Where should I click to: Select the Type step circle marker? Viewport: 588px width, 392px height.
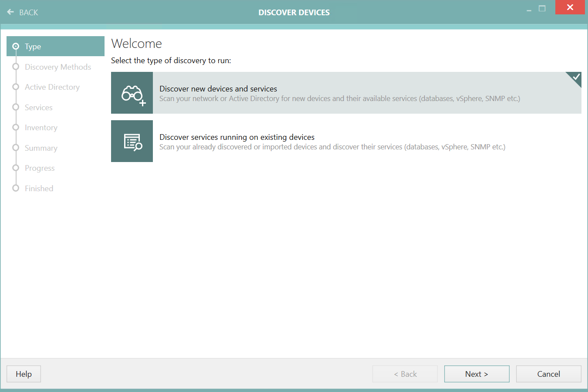pyautogui.click(x=16, y=46)
